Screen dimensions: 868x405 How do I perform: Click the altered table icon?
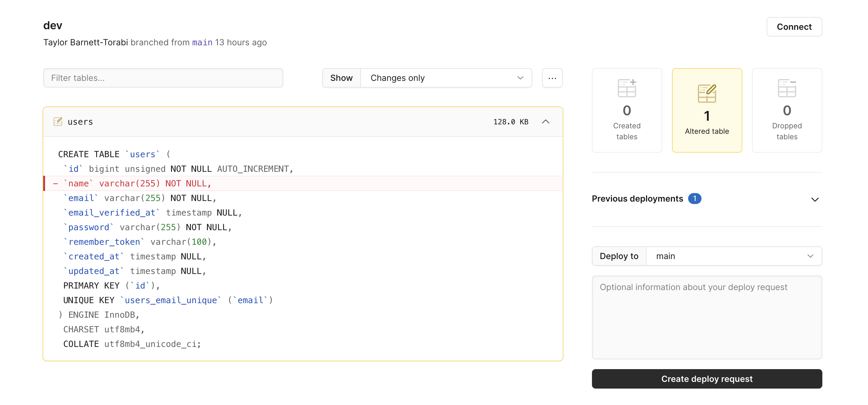click(x=707, y=90)
